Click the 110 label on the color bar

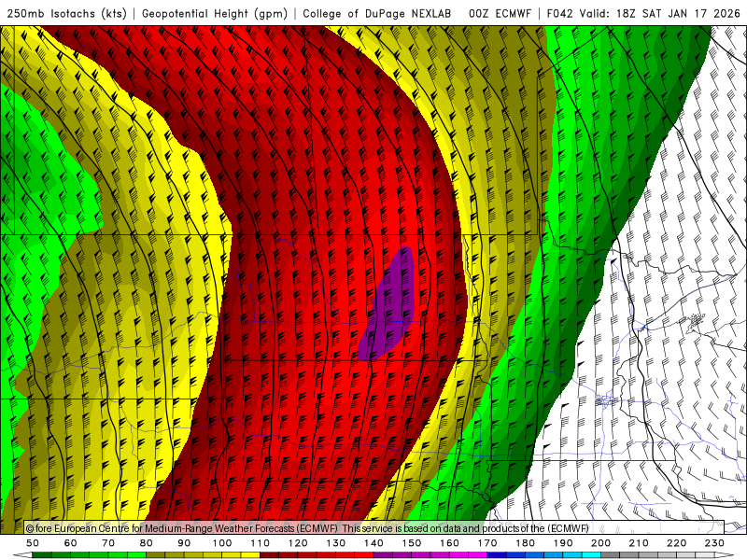click(261, 543)
